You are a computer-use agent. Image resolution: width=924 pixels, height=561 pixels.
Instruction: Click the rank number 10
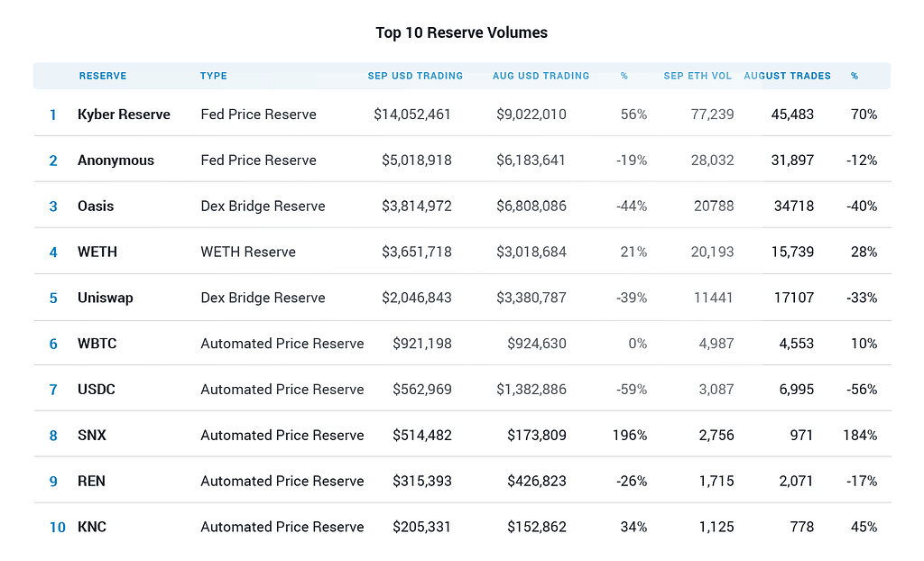tap(57, 528)
